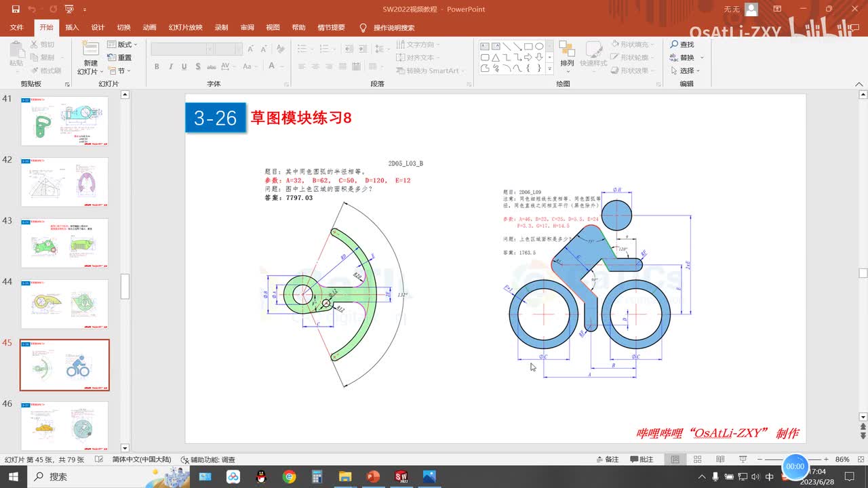Screen dimensions: 868x488
Task: Switch to normal view icon in status bar
Action: click(675, 460)
